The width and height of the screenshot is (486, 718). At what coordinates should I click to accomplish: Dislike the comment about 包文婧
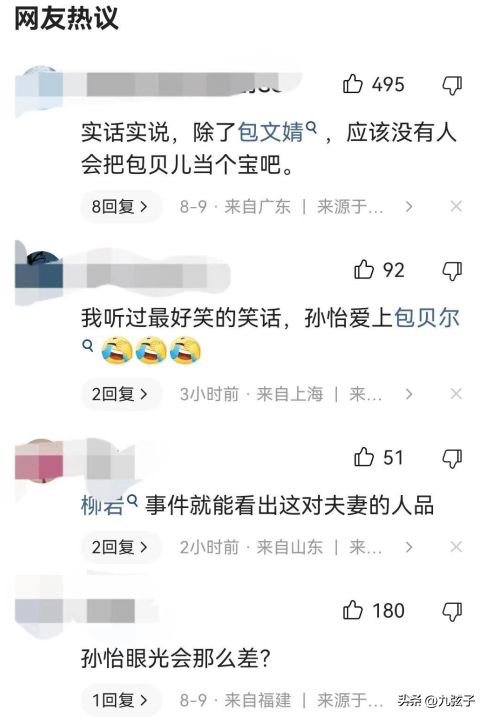[x=452, y=85]
